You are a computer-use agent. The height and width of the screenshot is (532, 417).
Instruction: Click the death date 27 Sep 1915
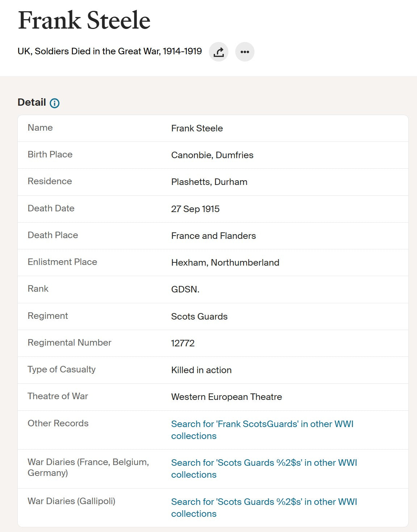point(195,209)
